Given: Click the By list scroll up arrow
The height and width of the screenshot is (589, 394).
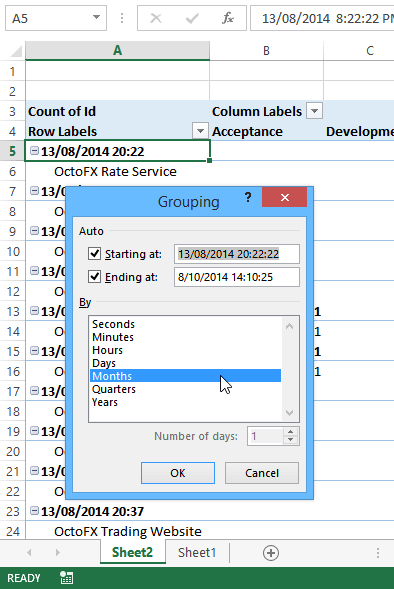Looking at the screenshot, I should 289,326.
